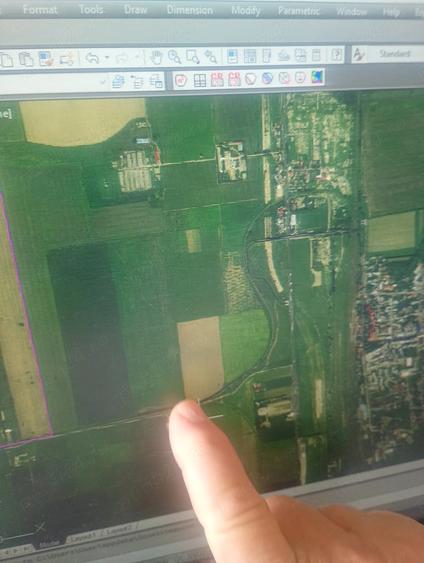
Task: Open the Properties palette icon
Action: coord(233,56)
